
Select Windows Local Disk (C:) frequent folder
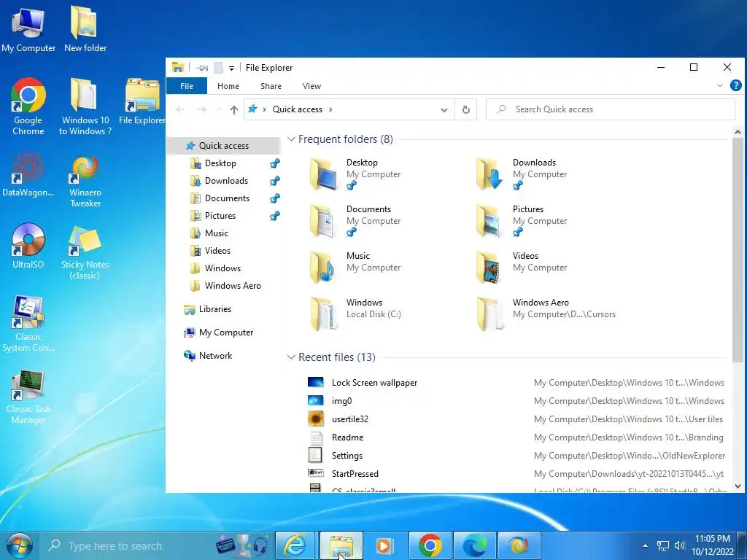click(355, 314)
